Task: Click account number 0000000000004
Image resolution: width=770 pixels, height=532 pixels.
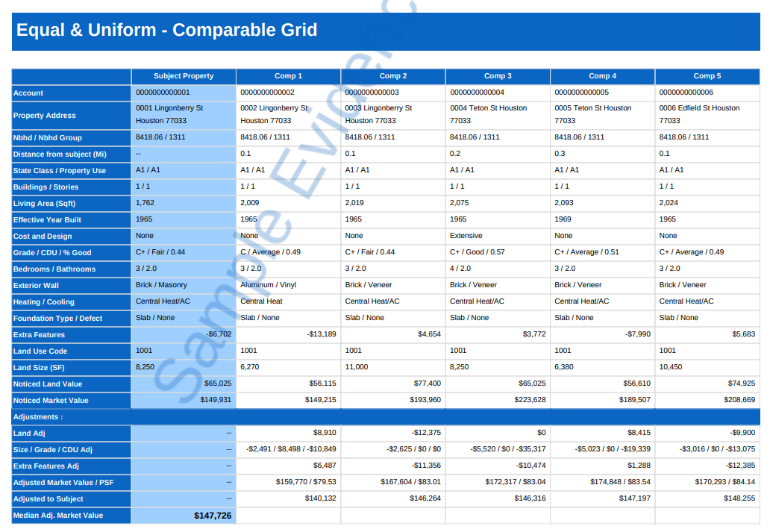Action: tap(477, 93)
